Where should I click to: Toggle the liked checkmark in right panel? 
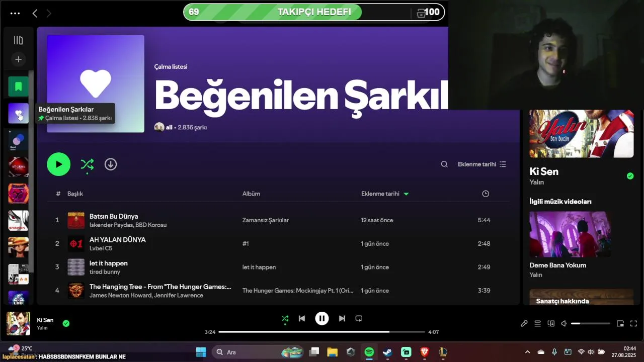(630, 176)
